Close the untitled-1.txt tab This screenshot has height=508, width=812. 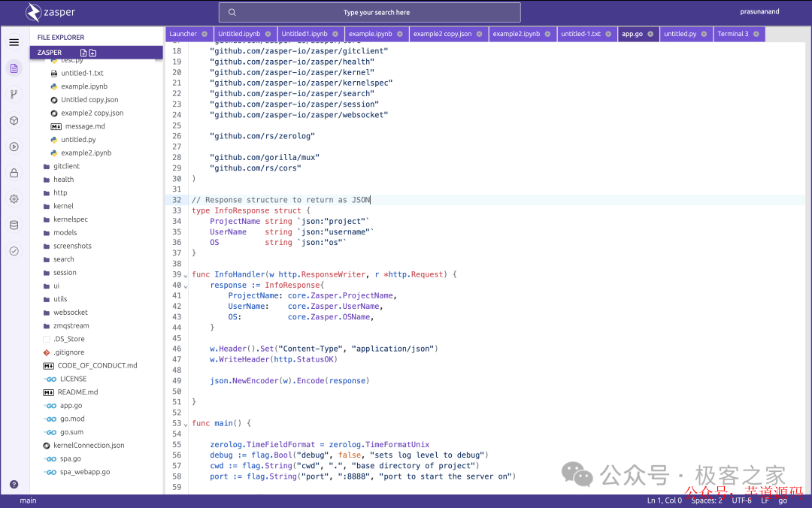608,34
